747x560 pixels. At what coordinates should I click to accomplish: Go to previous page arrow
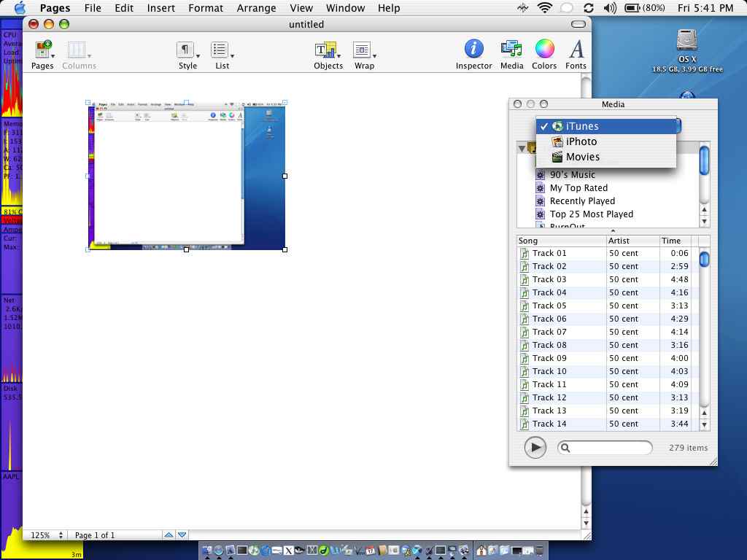pyautogui.click(x=169, y=535)
